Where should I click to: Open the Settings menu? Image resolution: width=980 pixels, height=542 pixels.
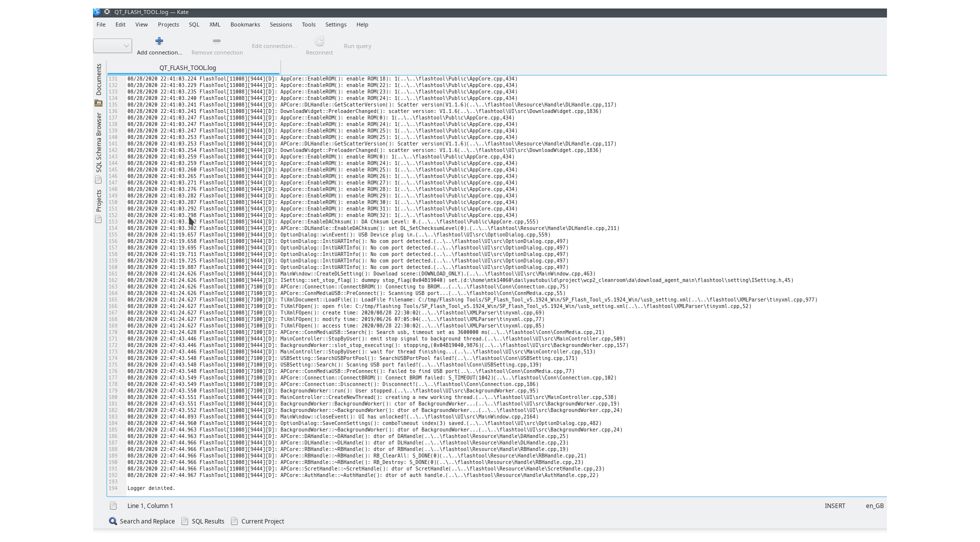tap(336, 24)
